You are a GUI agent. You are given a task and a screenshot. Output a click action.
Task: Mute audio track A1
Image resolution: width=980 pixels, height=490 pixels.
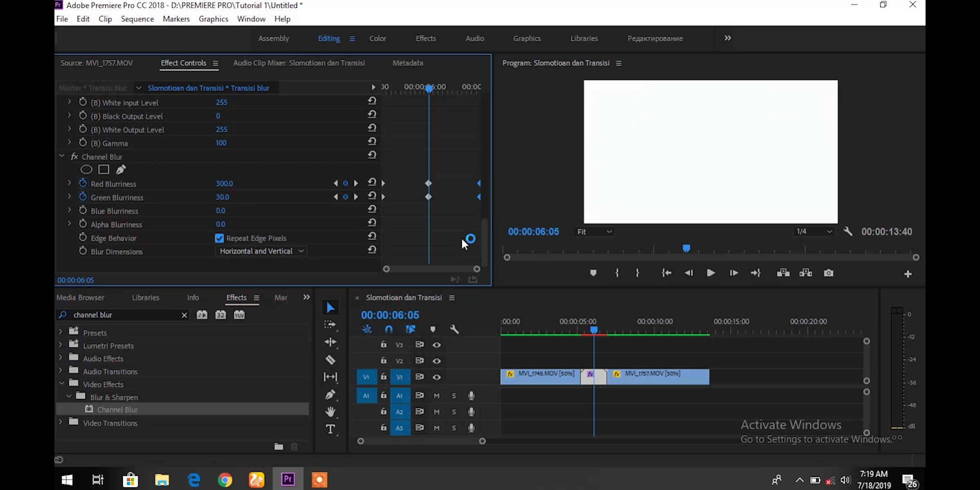[x=436, y=396]
